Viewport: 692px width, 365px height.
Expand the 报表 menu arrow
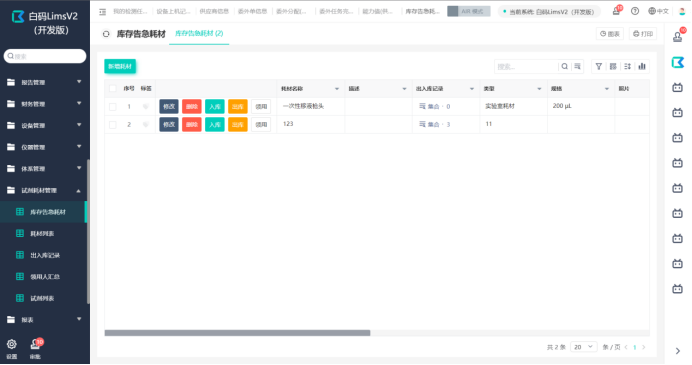coord(79,319)
